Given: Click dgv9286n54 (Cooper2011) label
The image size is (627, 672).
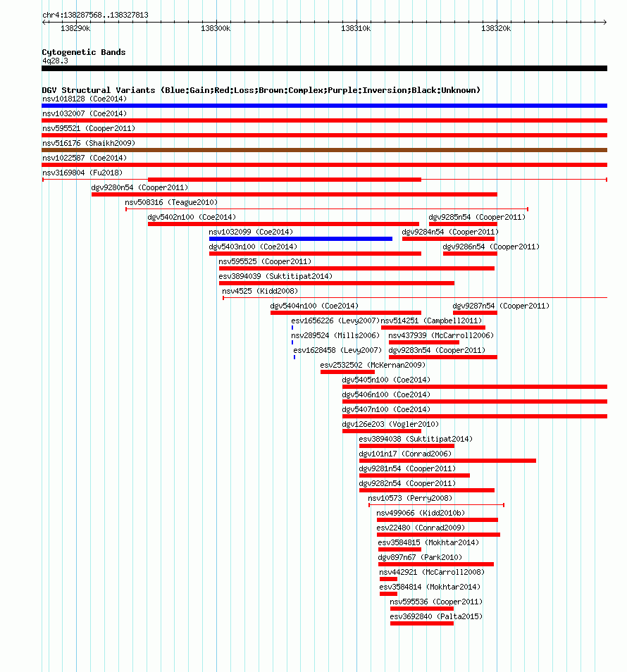Looking at the screenshot, I should pos(491,247).
